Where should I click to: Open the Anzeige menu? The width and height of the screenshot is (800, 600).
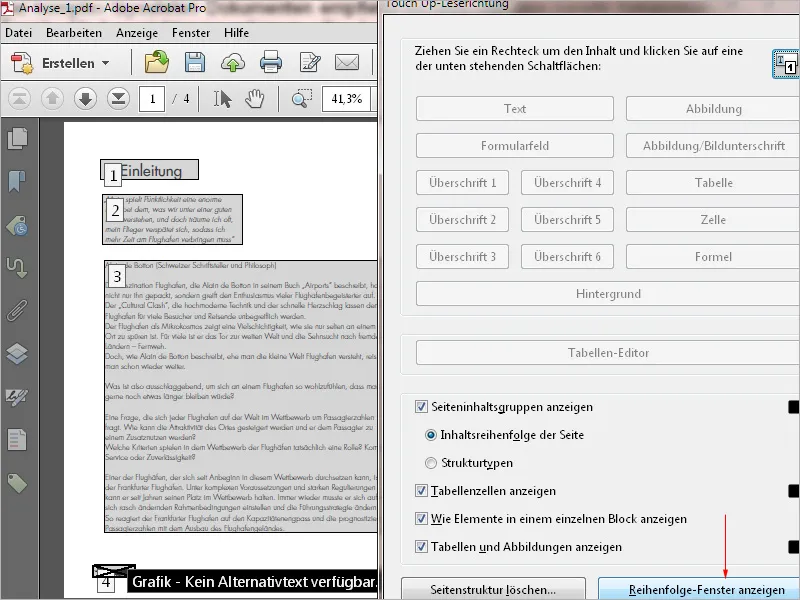point(137,33)
